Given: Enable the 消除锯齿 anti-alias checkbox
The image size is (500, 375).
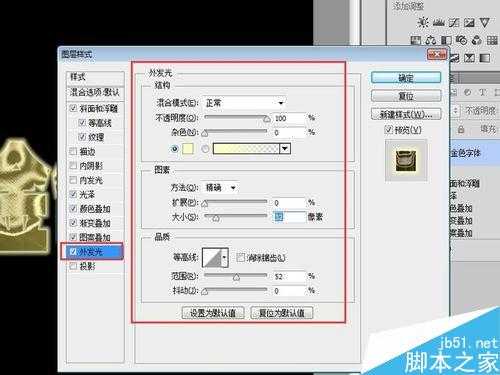Looking at the screenshot, I should [x=240, y=257].
